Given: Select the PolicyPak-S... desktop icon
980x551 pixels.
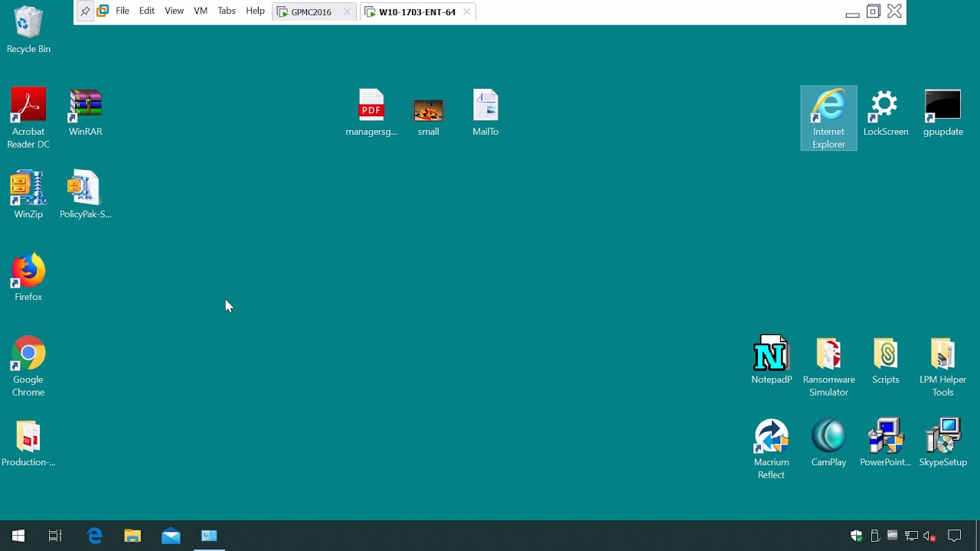Looking at the screenshot, I should tap(85, 195).
